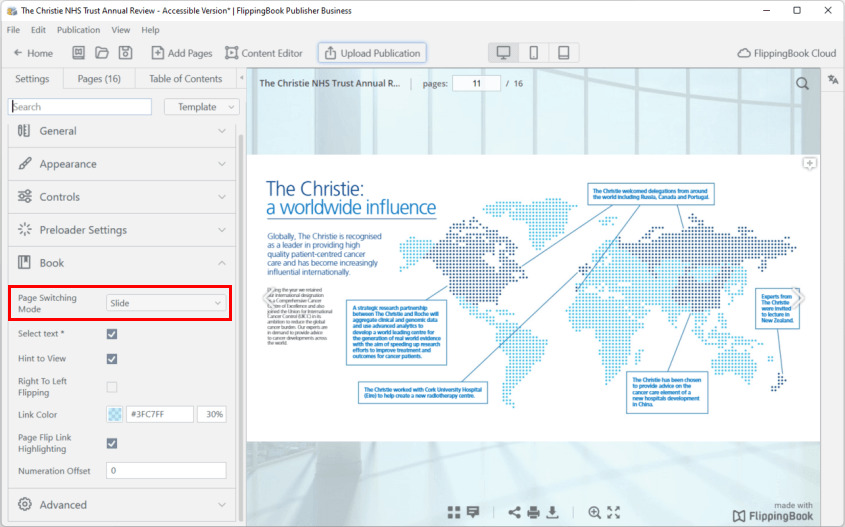This screenshot has height=527, width=845.
Task: Go to previous page arrow
Action: (268, 298)
